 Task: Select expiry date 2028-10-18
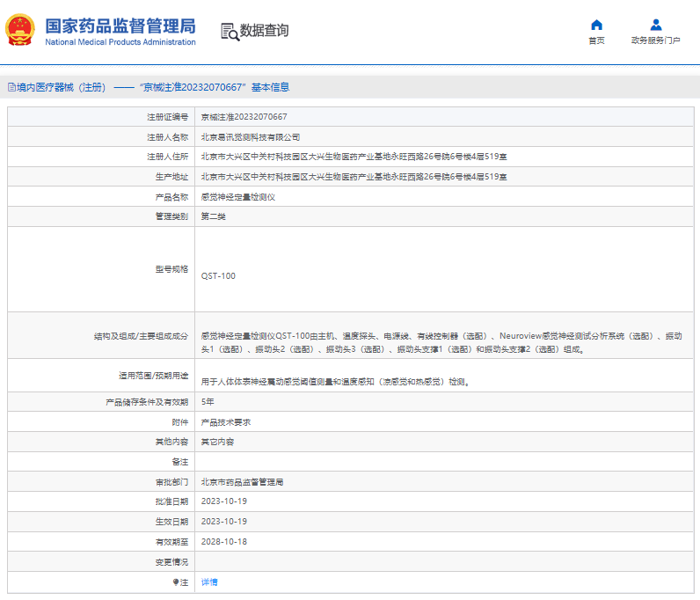click(224, 541)
